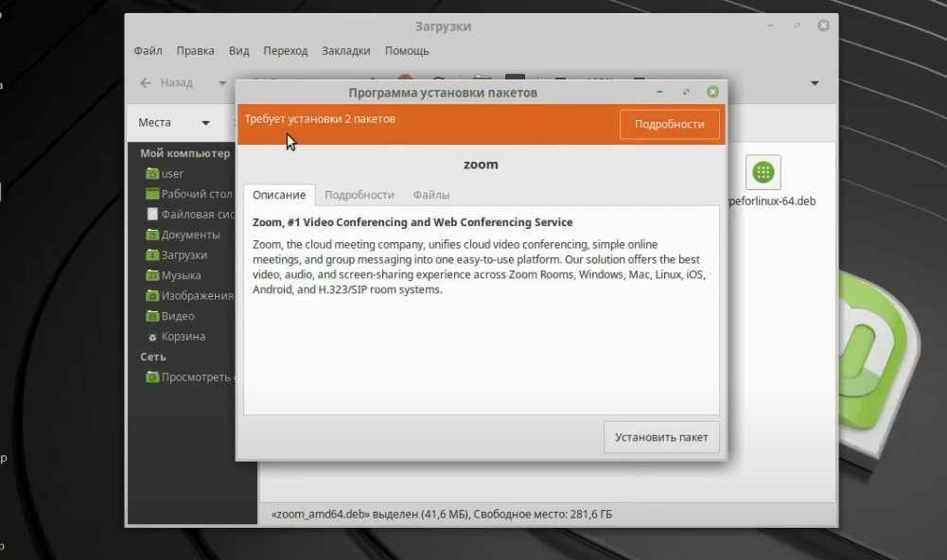Open the Изображения folder icon
The width and height of the screenshot is (947, 560).
click(152, 296)
